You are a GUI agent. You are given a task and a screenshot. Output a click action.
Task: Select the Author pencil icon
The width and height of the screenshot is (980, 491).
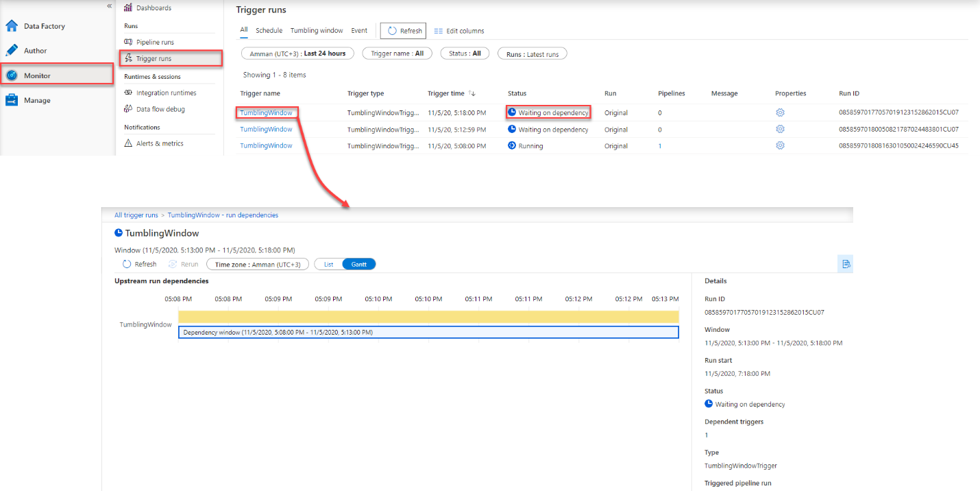pos(12,51)
